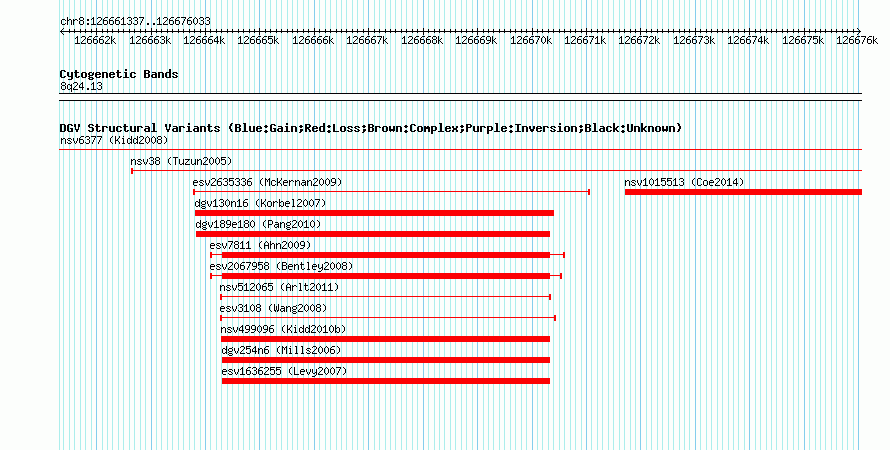Viewport: 890px width, 450px height.
Task: Click the esv7811 red bar
Action: tap(386, 255)
